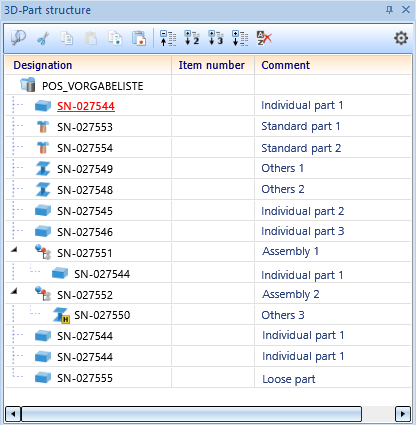Toggle the pin on the 3D-Part structure panel
416x425 pixels.
coord(389,10)
